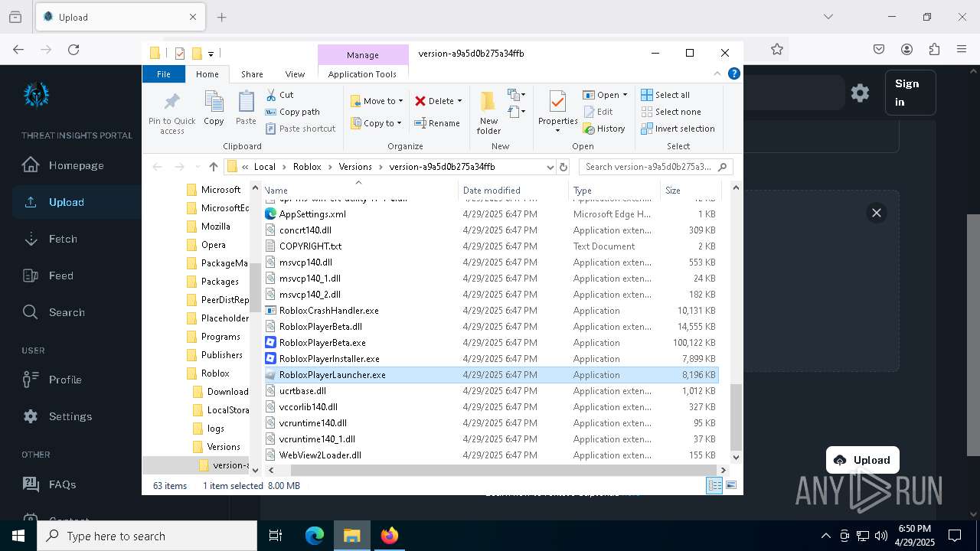Open the Copy to dropdown
The height and width of the screenshot is (551, 980).
[x=376, y=123]
